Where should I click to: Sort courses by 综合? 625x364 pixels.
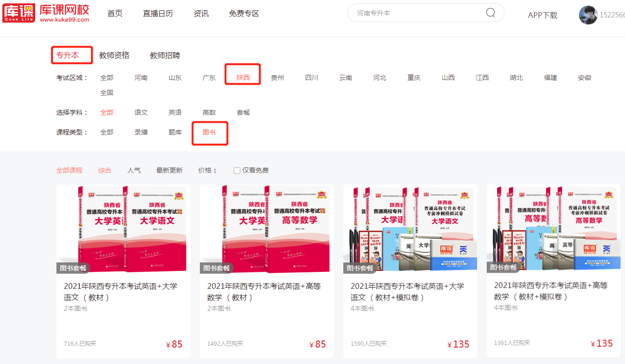[105, 170]
